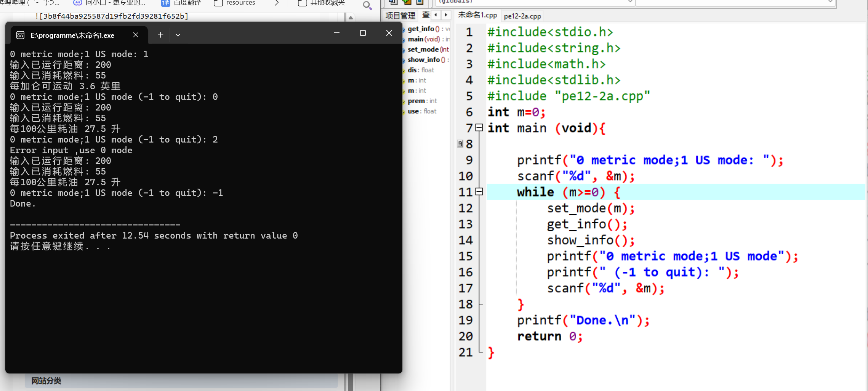868x391 pixels.
Task: Select show_info() in class browser
Action: (426, 60)
